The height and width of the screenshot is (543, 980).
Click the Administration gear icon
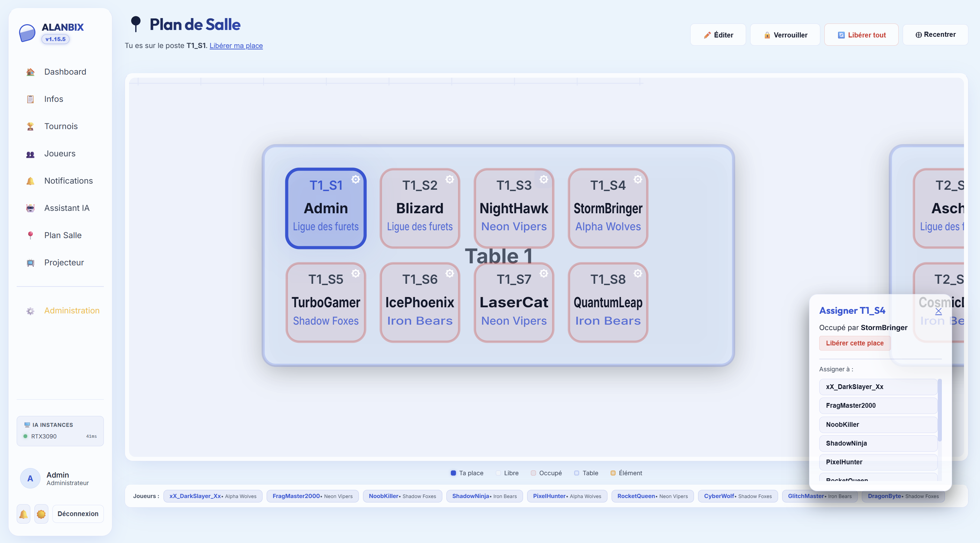(30, 311)
